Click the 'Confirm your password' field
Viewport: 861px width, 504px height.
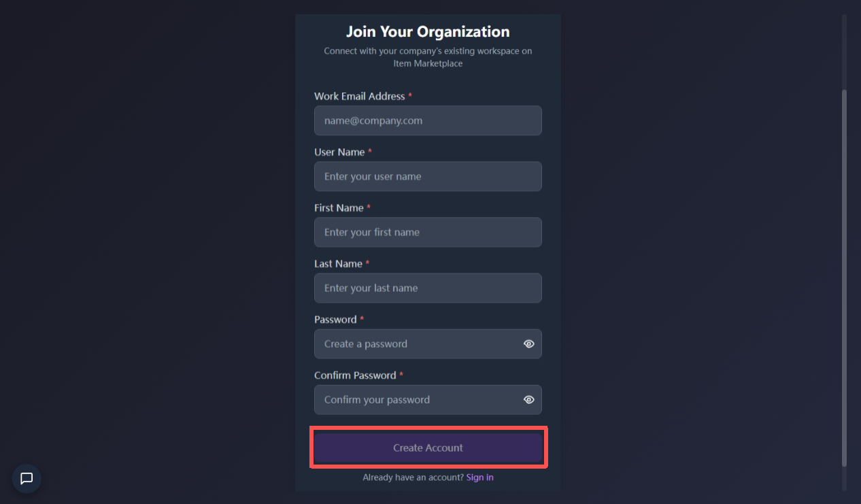pos(416,400)
